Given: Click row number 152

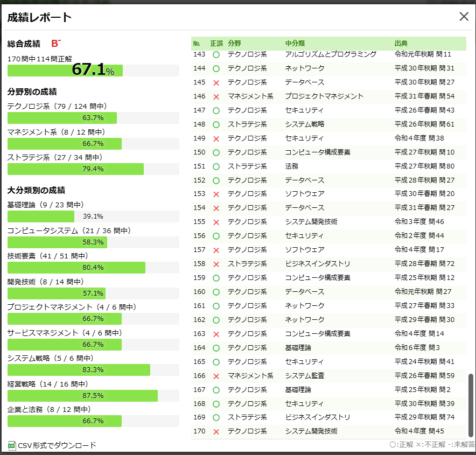Looking at the screenshot, I should click(199, 180).
